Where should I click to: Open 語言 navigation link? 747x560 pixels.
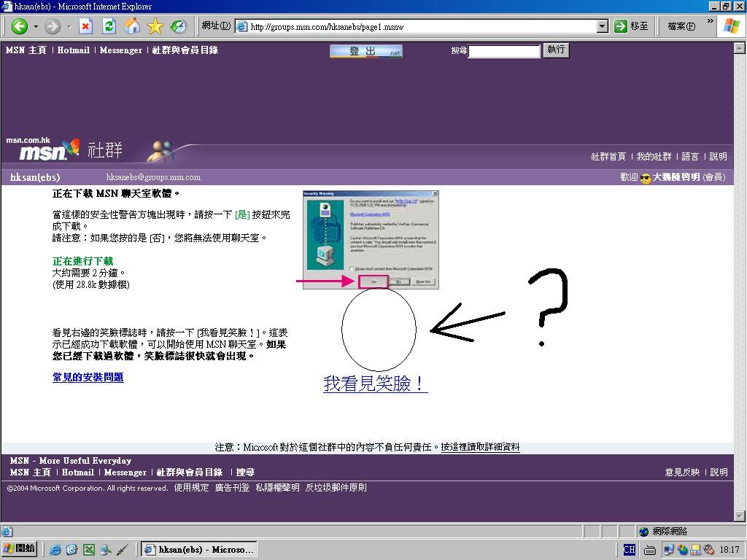tap(690, 156)
